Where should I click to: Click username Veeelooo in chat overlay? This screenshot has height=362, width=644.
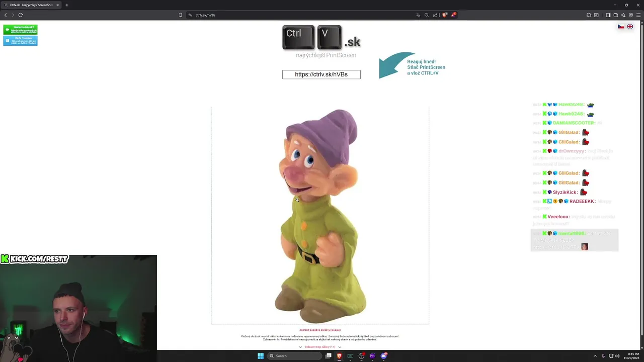(x=558, y=217)
